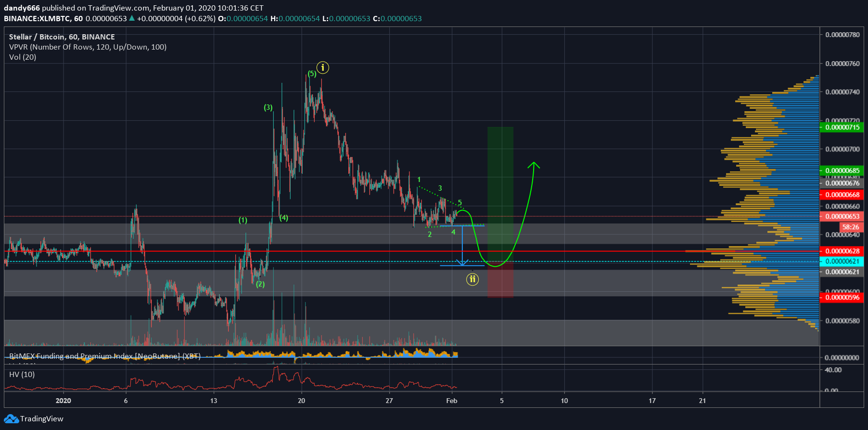Click date '13' on the time axis
This screenshot has width=868, height=430.
coord(214,401)
